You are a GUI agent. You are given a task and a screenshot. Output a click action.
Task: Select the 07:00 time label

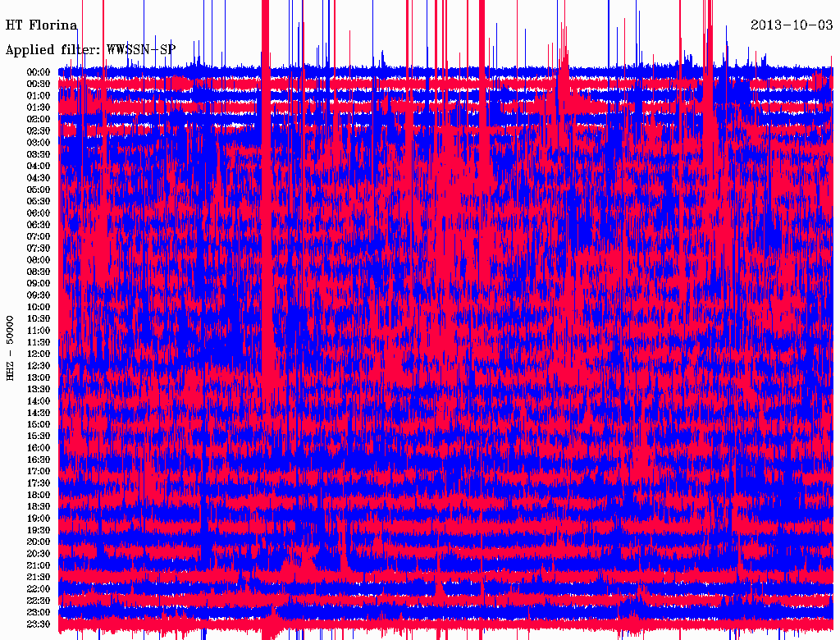click(39, 236)
